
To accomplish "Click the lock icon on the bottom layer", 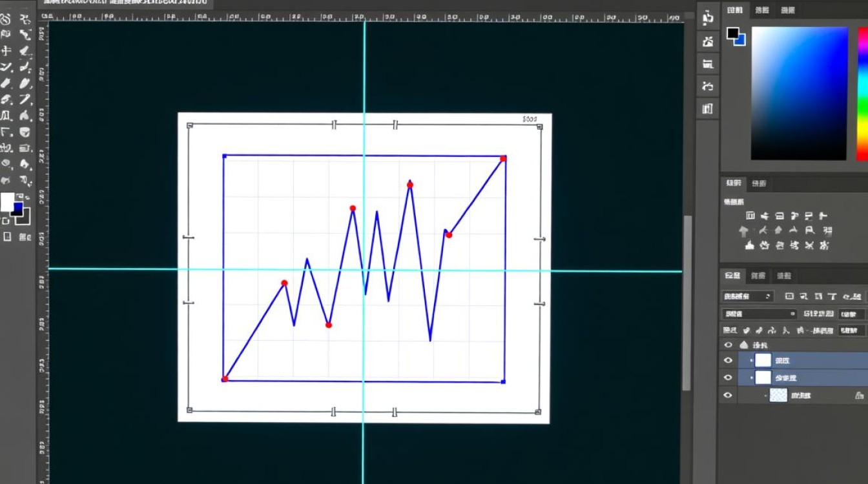I will coord(859,396).
